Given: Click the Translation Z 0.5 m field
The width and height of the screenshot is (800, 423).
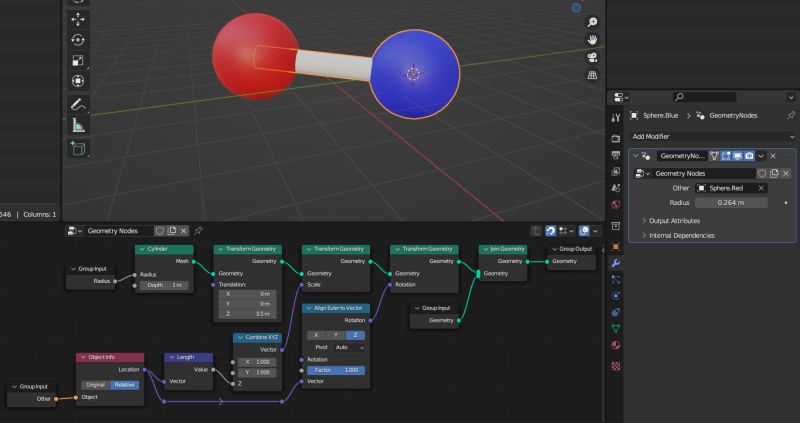Looking at the screenshot, I should [x=247, y=314].
